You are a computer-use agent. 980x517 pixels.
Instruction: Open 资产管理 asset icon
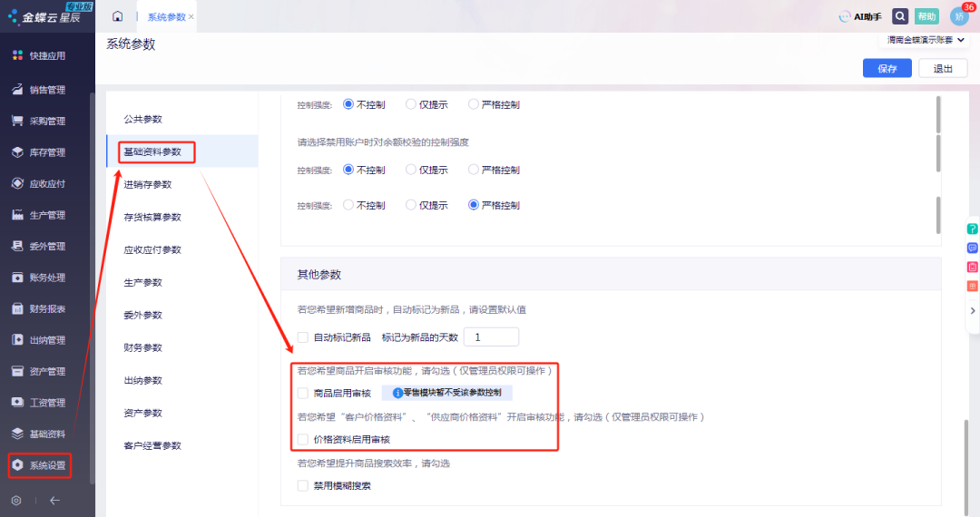point(17,371)
